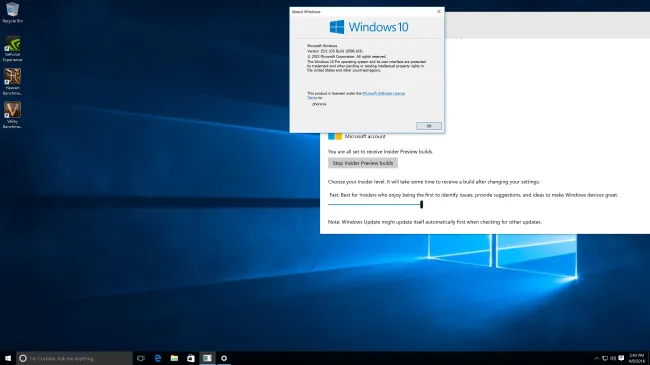Select the Settings gear taskbar button
The height and width of the screenshot is (365, 650).
coord(224,358)
